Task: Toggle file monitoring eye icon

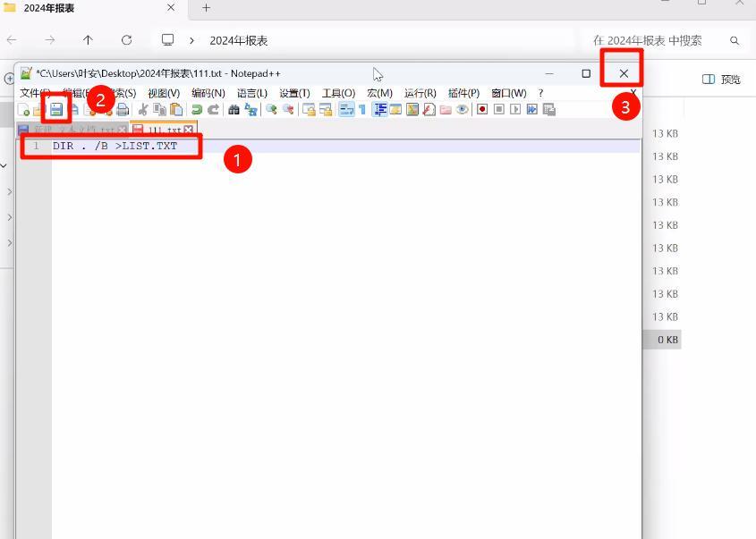Action: pyautogui.click(x=462, y=110)
